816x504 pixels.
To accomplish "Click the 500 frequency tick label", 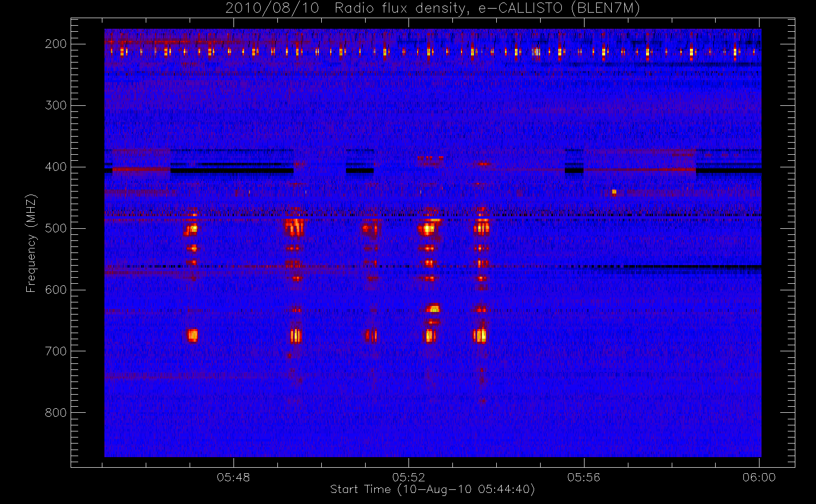I will (55, 228).
